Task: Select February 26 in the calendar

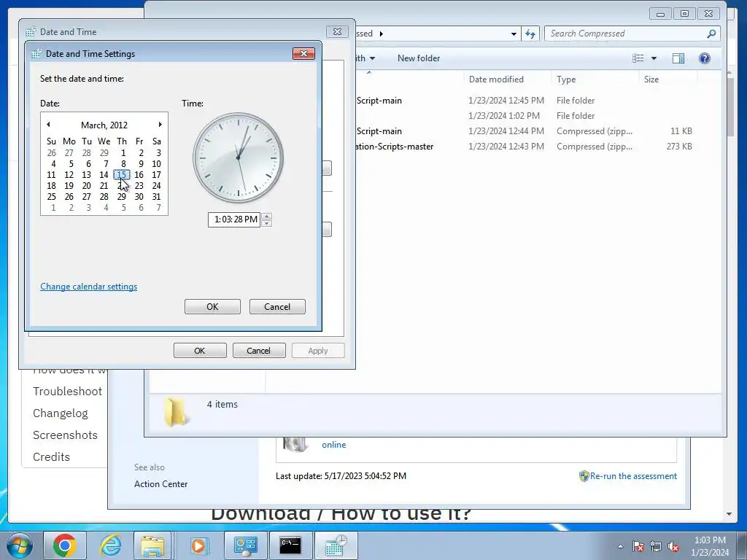Action: [52, 153]
